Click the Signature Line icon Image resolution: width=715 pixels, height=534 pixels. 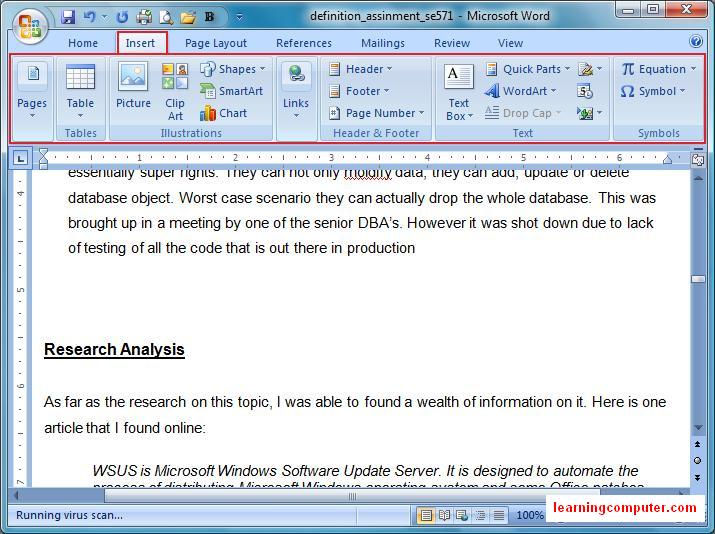(x=585, y=69)
